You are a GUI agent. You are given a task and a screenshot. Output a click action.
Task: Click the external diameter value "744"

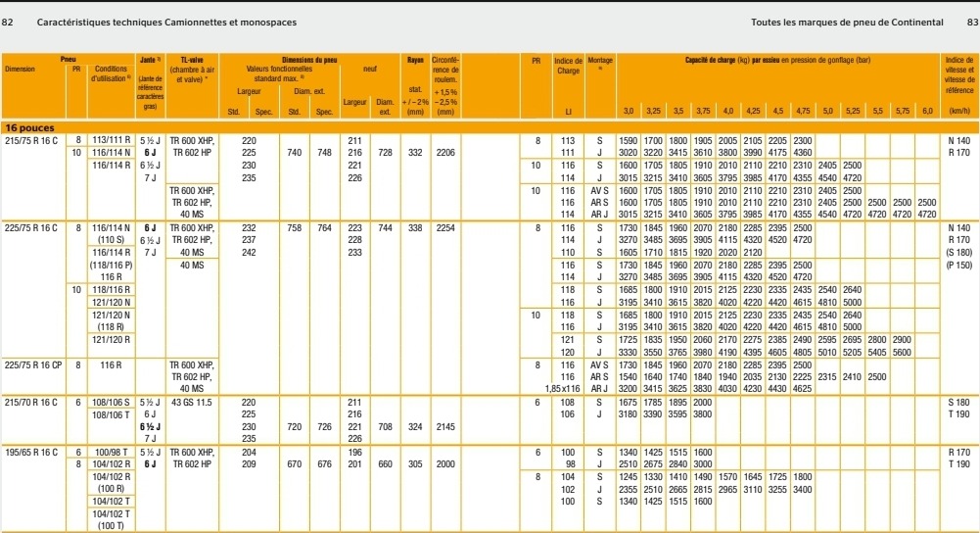tap(385, 228)
